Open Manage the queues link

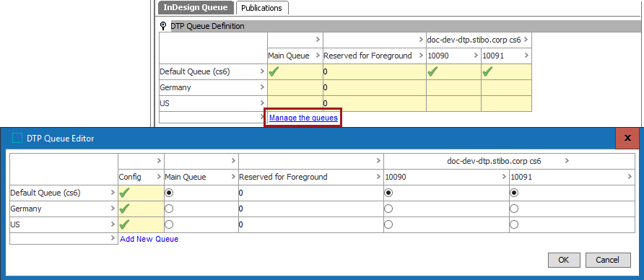(x=303, y=118)
